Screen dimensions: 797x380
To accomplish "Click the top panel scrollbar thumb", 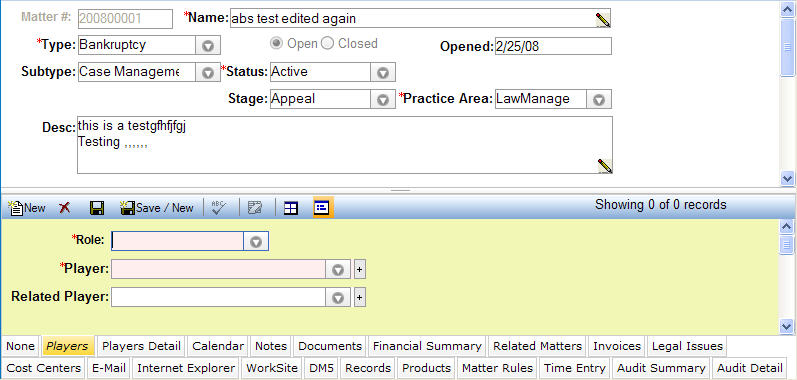I will 787,47.
